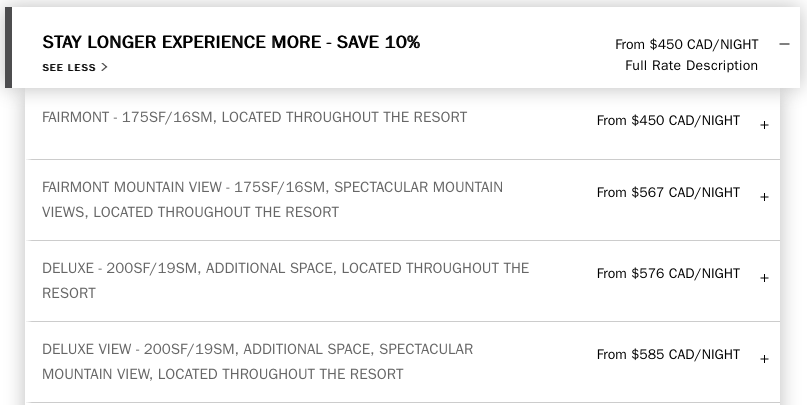Open Full Rate Description
The image size is (807, 405).
point(691,66)
